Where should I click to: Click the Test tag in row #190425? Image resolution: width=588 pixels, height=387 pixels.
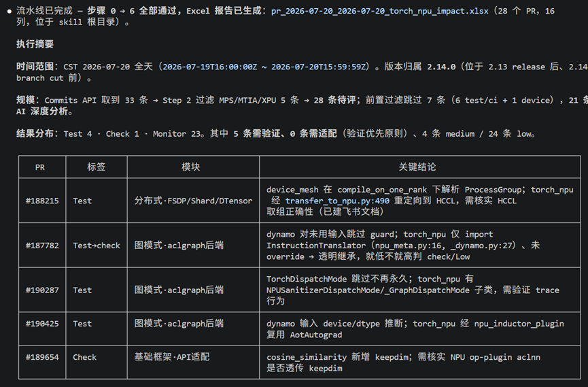pyautogui.click(x=82, y=323)
